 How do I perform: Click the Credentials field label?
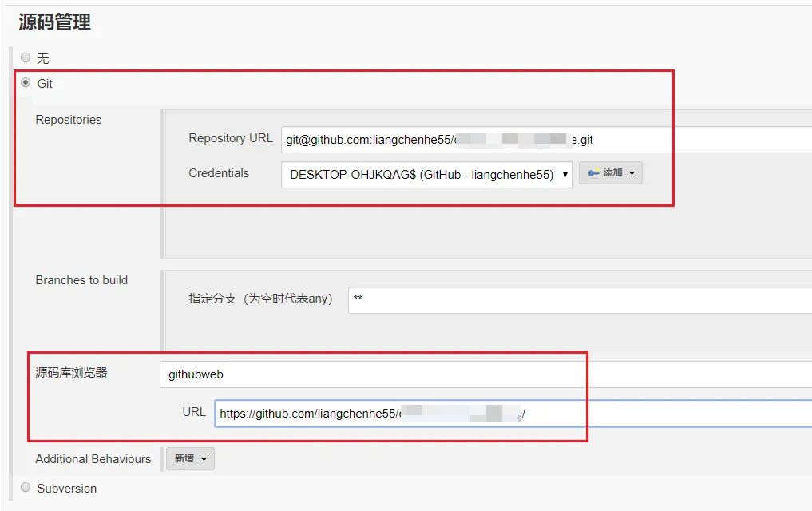[219, 173]
